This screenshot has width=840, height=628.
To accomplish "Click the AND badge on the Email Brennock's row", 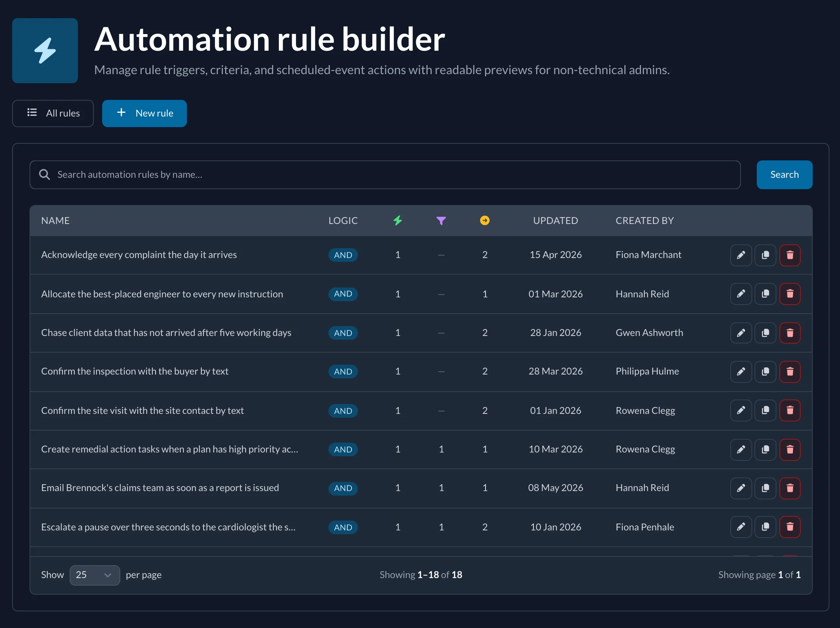I will pyautogui.click(x=343, y=488).
